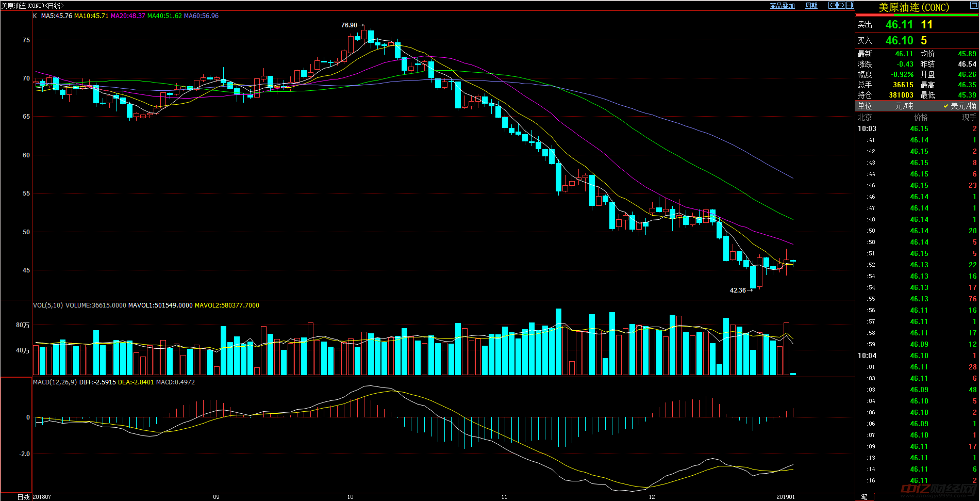980x501 pixels.
Task: Click the 日线 period label at bottom left
Action: tap(23, 497)
